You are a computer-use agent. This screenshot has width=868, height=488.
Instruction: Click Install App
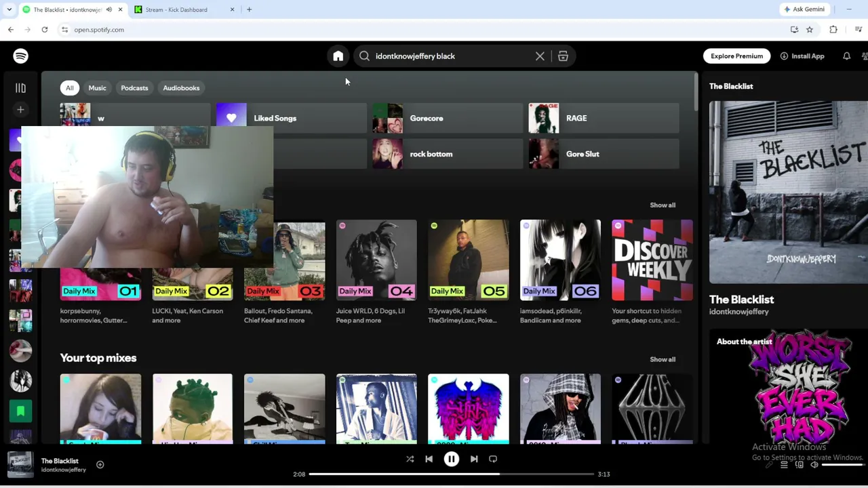click(x=802, y=56)
